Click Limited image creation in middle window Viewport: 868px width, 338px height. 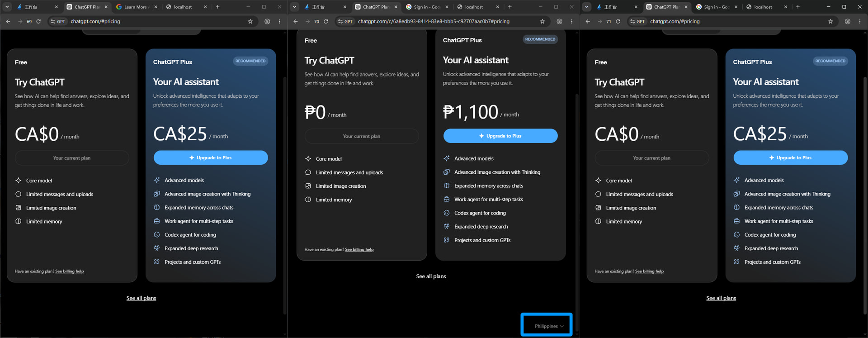[341, 186]
